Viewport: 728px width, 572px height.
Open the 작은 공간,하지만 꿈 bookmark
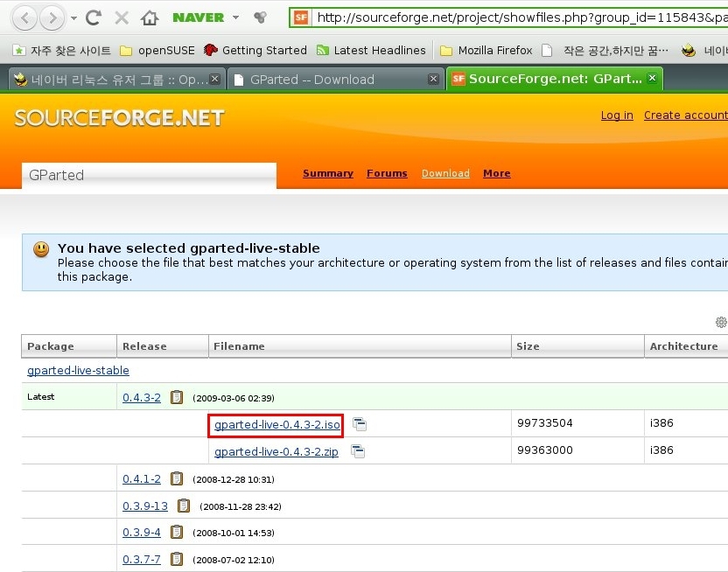[x=605, y=50]
